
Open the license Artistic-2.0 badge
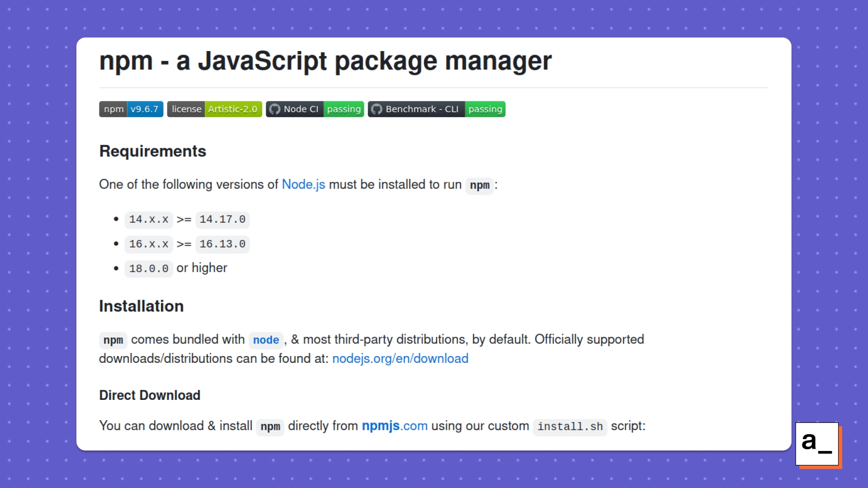click(214, 109)
